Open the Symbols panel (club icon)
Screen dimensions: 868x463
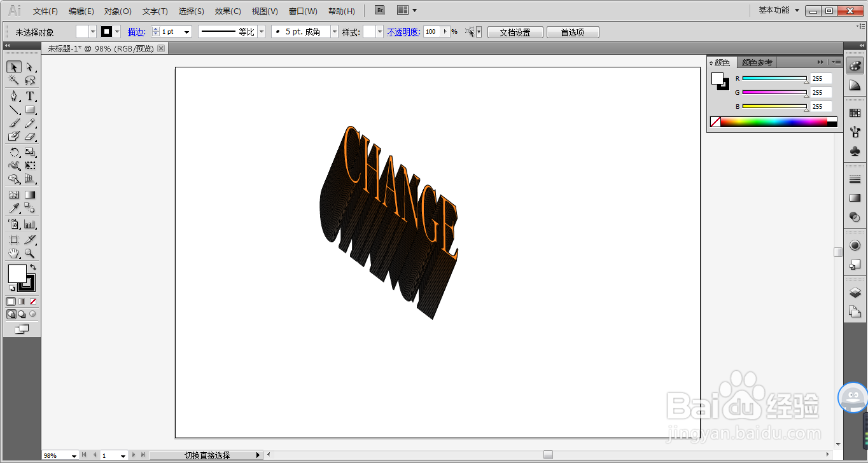[x=855, y=151]
